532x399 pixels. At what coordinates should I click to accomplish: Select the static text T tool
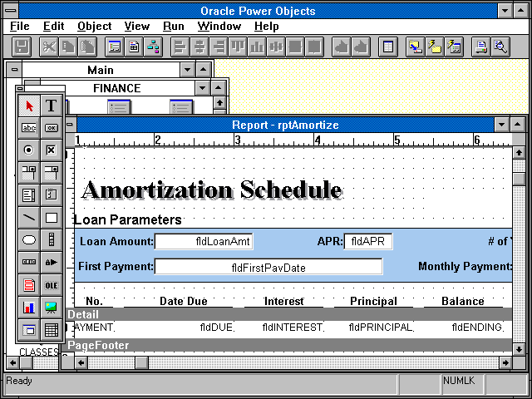click(x=52, y=106)
